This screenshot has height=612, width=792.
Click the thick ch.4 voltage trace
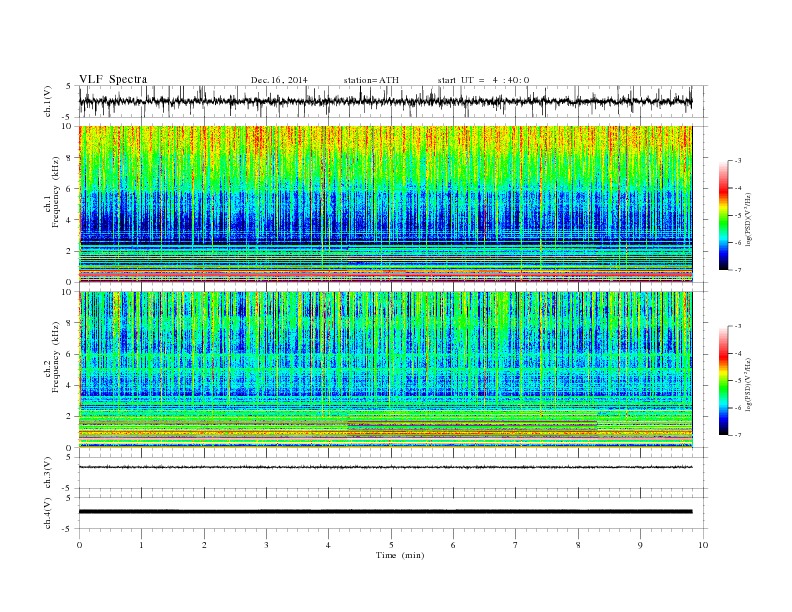[385, 512]
